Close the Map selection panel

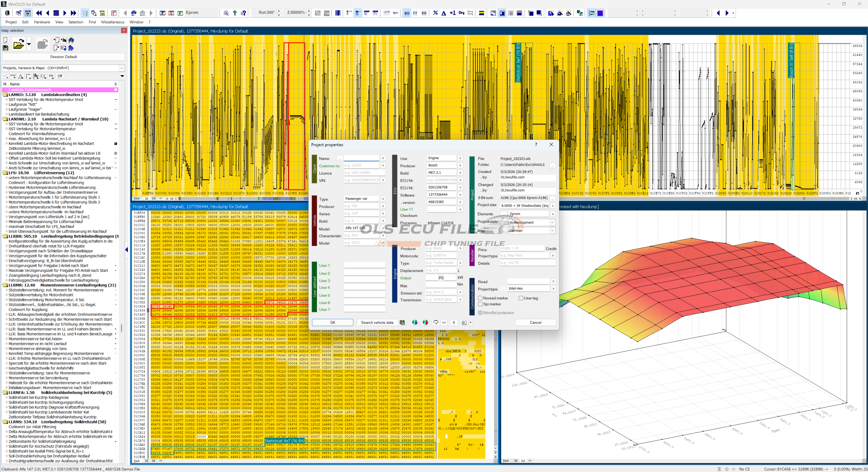coord(124,31)
